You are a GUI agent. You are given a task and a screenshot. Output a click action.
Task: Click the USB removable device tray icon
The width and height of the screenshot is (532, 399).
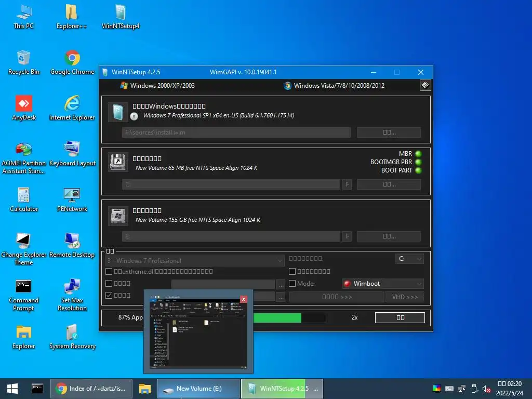pos(474,389)
